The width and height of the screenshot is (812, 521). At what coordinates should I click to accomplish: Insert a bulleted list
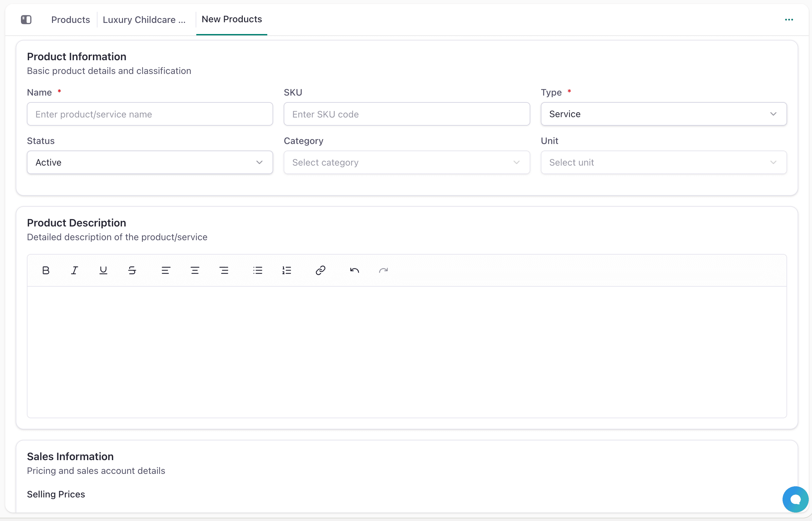pos(258,270)
